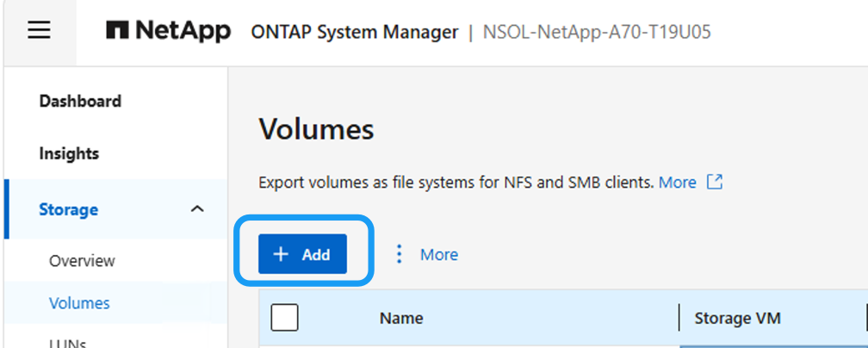Follow the More documentation link

[677, 183]
